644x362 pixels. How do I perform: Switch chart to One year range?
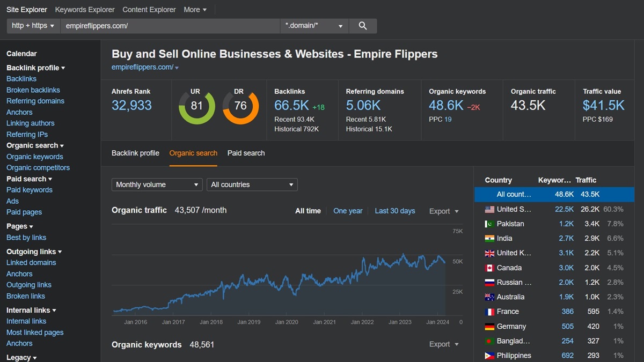point(348,211)
